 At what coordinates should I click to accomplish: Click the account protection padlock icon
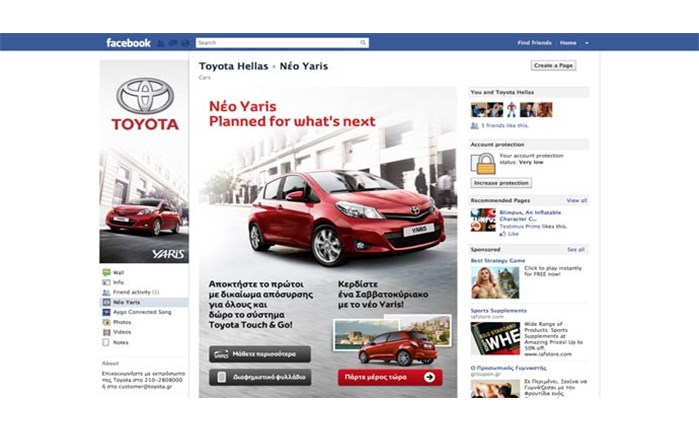[x=483, y=164]
